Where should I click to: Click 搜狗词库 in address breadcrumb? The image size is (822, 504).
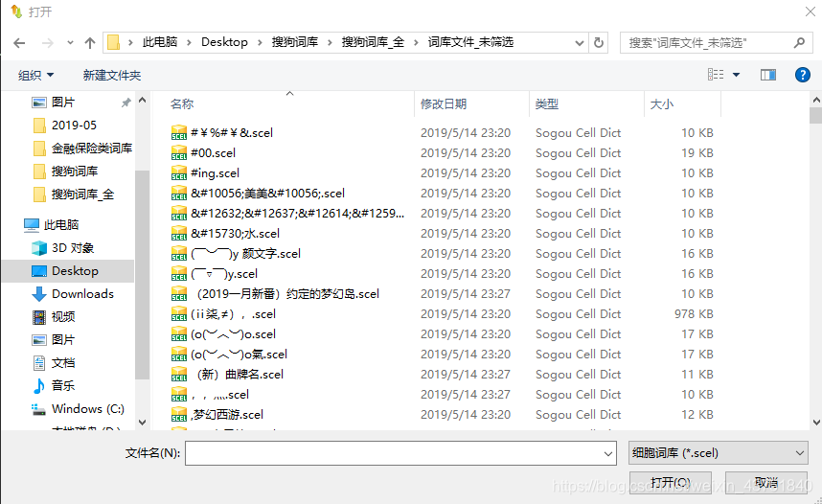point(295,42)
